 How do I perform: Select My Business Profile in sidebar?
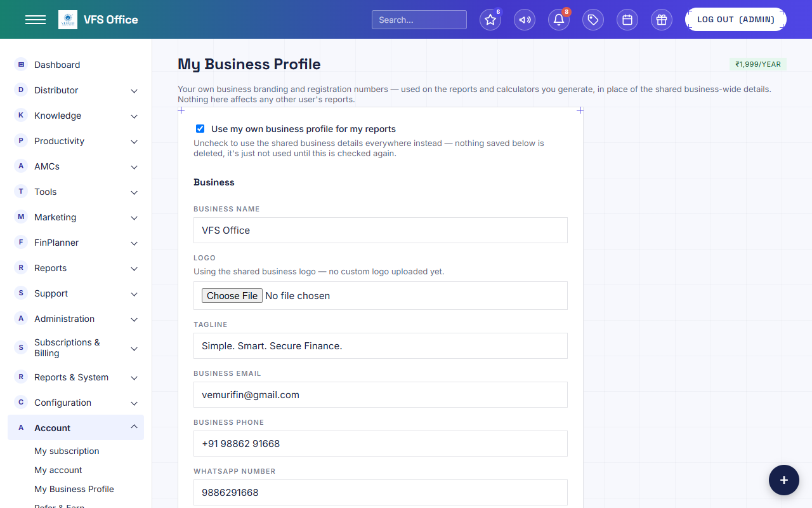click(x=74, y=489)
